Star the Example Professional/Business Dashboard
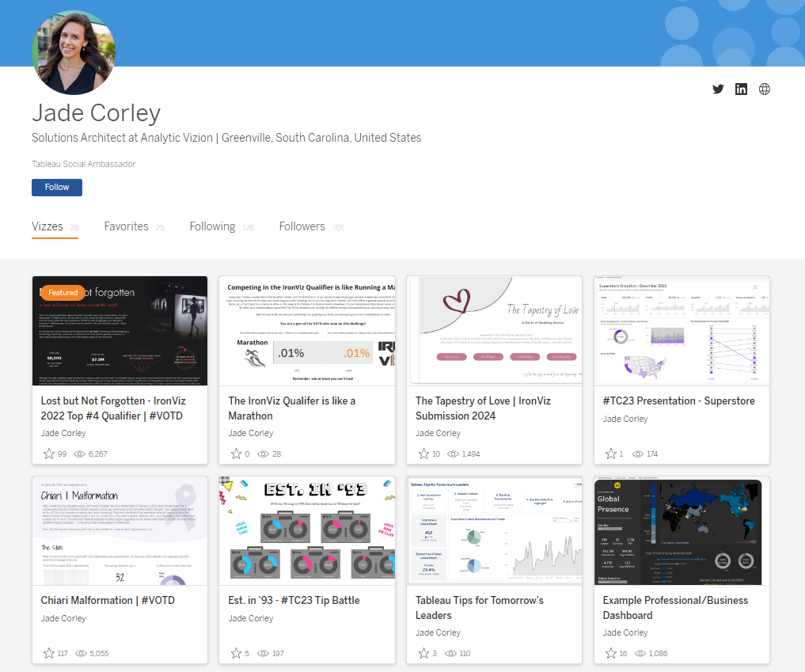This screenshot has height=672, width=805. click(x=610, y=654)
